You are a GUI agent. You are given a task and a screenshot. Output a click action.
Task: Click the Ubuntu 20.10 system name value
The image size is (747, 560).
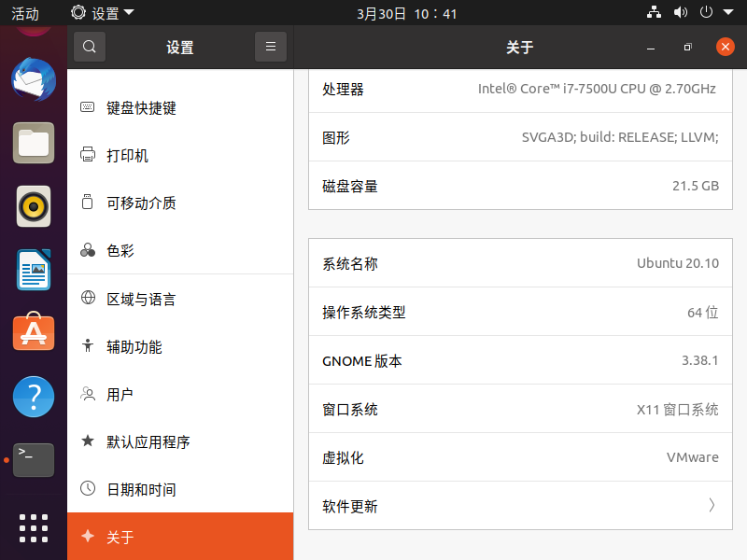coord(678,263)
